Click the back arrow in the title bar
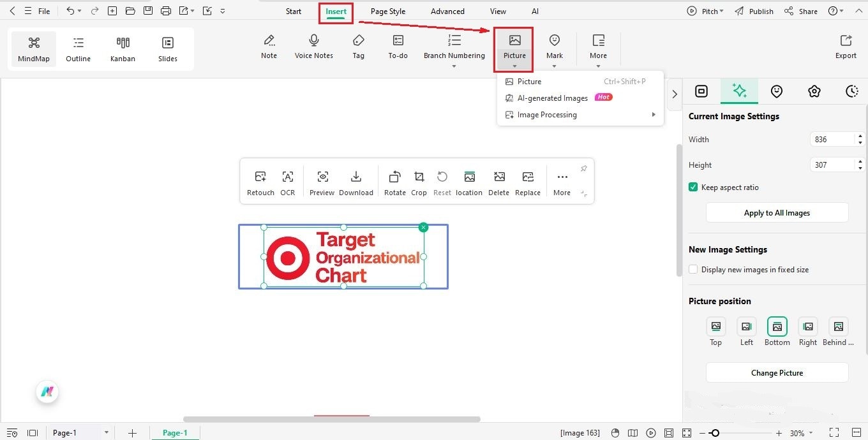The width and height of the screenshot is (868, 440). [x=12, y=11]
